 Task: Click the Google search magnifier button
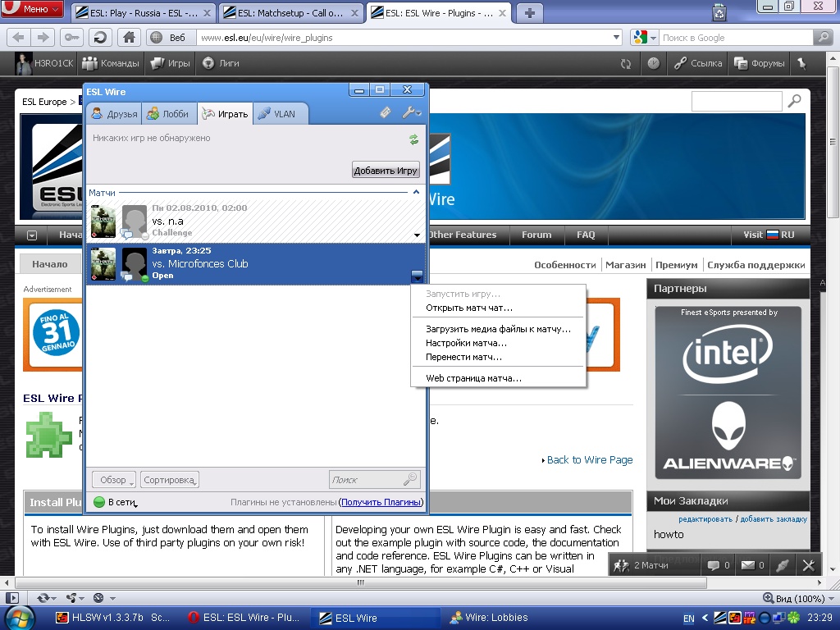[822, 38]
